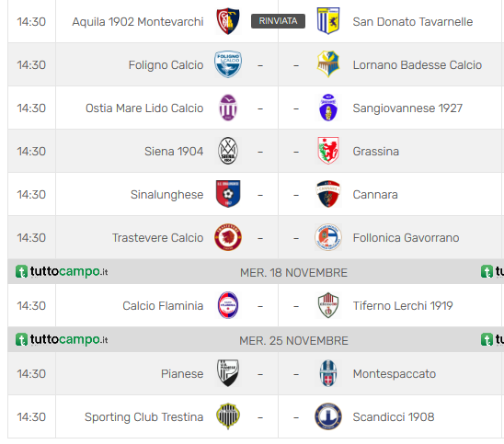Select the Calcio Flaminia team name
This screenshot has width=504, height=444.
coord(163,305)
